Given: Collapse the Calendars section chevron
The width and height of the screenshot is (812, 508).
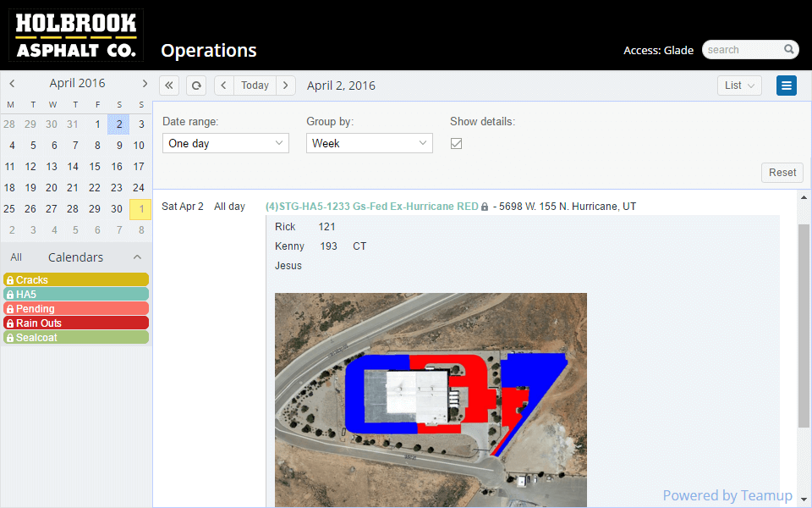Looking at the screenshot, I should tap(137, 257).
